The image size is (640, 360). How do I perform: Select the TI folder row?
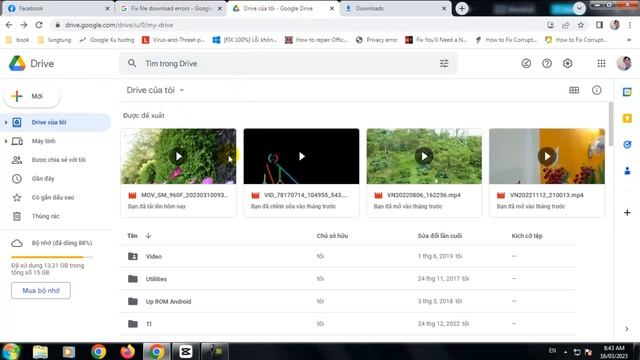pyautogui.click(x=348, y=324)
